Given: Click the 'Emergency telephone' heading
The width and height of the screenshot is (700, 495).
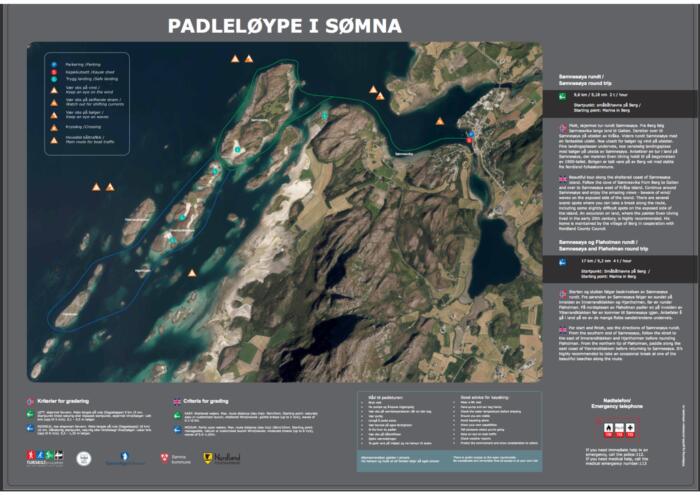Looking at the screenshot, I should pos(617,407).
